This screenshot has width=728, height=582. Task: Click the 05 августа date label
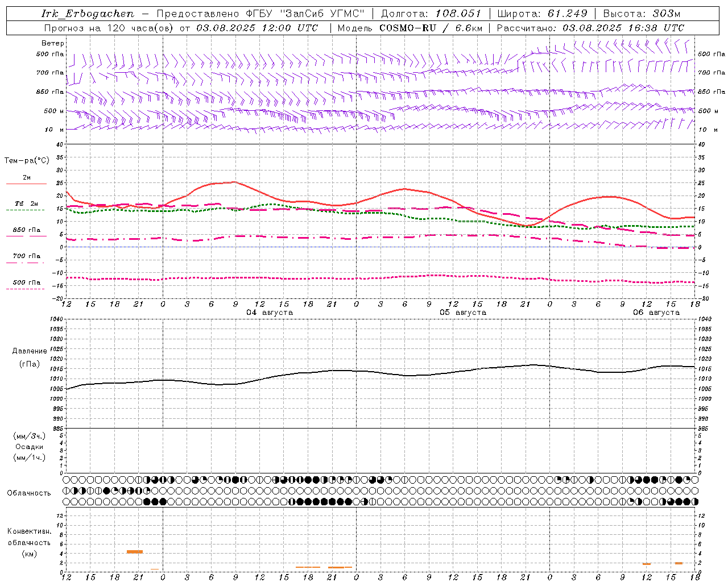(463, 313)
